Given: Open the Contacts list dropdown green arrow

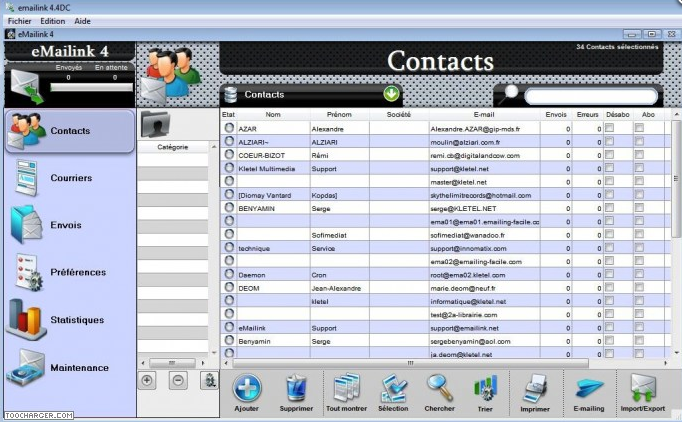Looking at the screenshot, I should pyautogui.click(x=391, y=94).
